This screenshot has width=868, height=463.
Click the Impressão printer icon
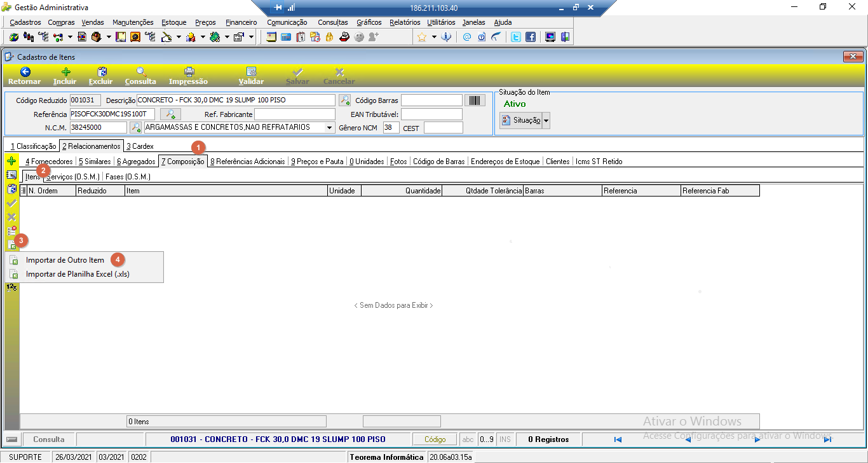pos(189,73)
